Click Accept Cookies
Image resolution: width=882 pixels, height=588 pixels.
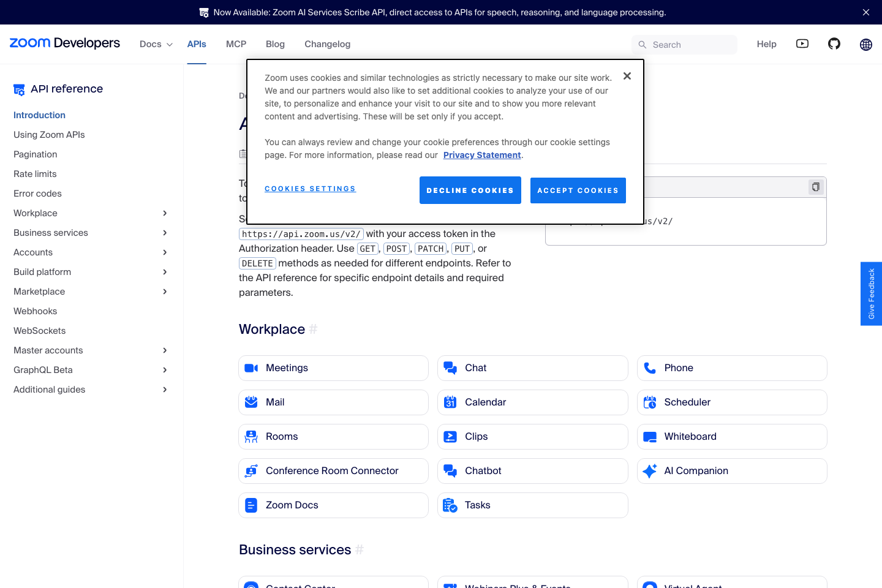coord(578,190)
